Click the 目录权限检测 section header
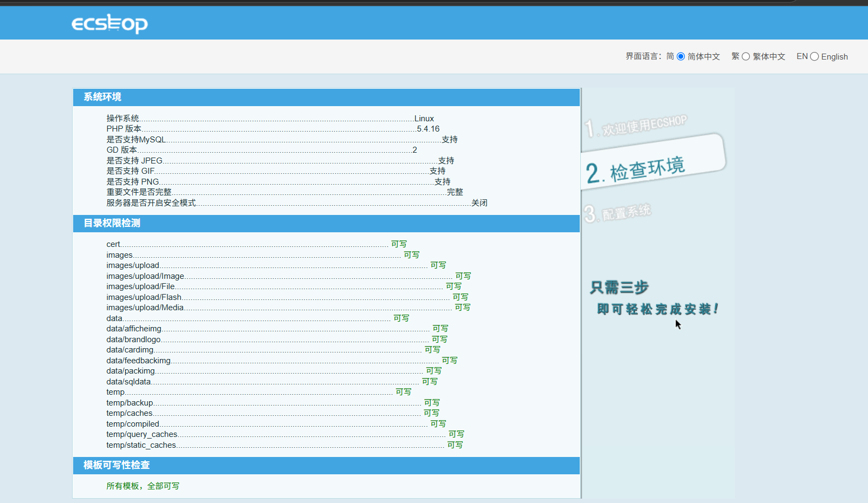This screenshot has height=503, width=868. tap(326, 223)
